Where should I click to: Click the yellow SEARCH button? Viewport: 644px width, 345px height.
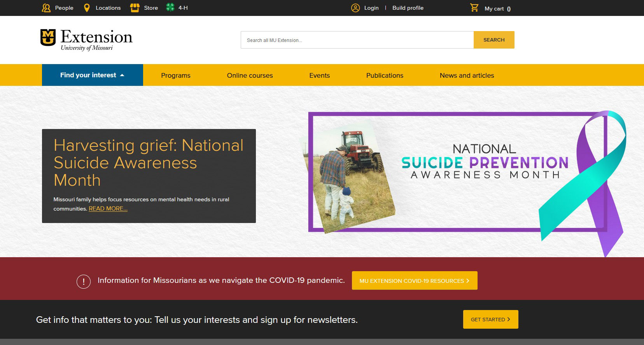click(494, 40)
